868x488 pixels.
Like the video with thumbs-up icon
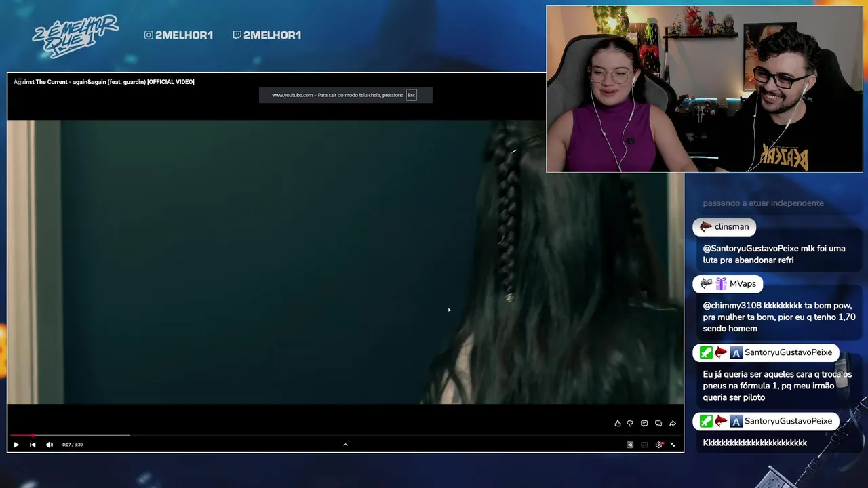tap(617, 424)
